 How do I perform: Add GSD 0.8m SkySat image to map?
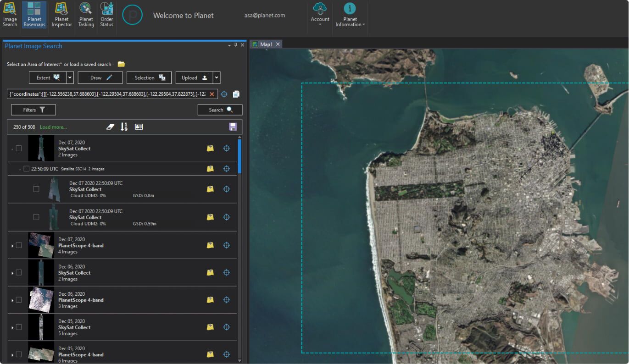210,189
